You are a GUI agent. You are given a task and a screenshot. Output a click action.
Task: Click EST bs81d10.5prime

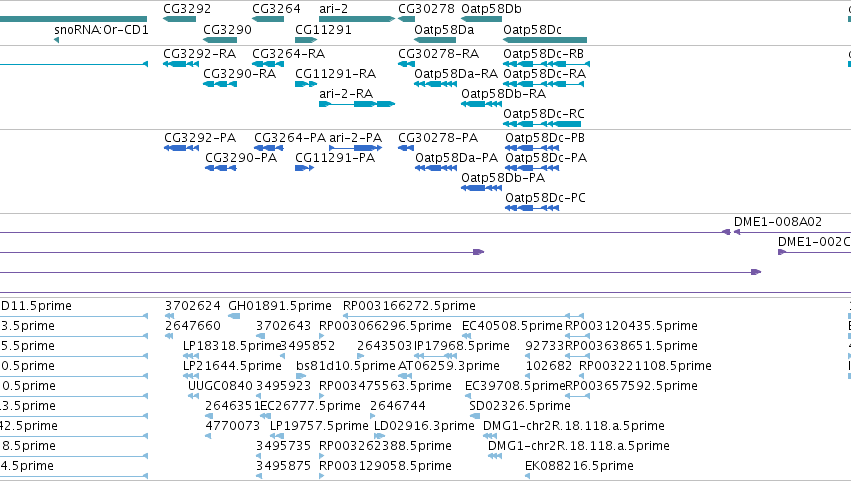301,376
